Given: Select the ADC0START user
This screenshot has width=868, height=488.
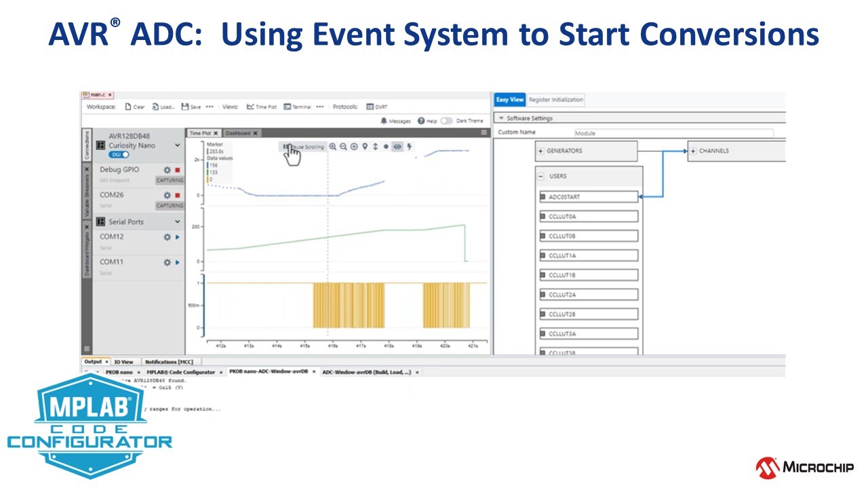Looking at the screenshot, I should coord(589,197).
